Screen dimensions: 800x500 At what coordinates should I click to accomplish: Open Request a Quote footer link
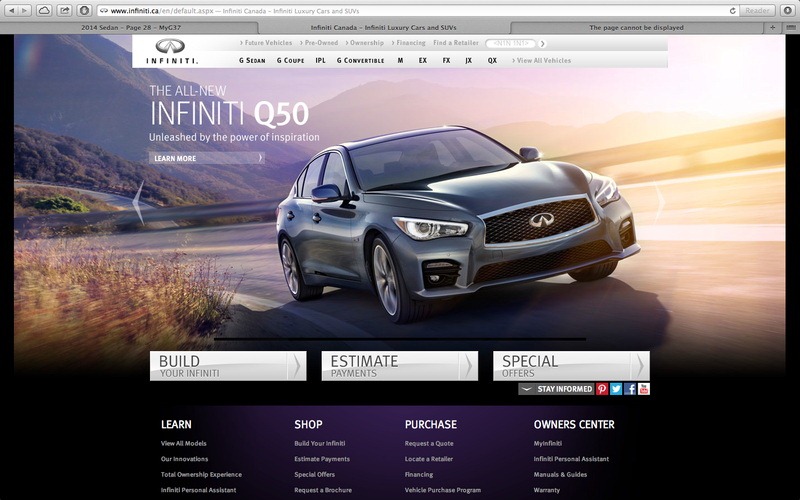429,443
